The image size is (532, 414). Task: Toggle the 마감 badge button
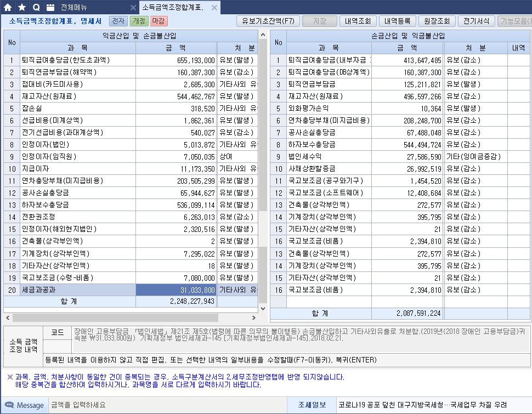pos(159,21)
